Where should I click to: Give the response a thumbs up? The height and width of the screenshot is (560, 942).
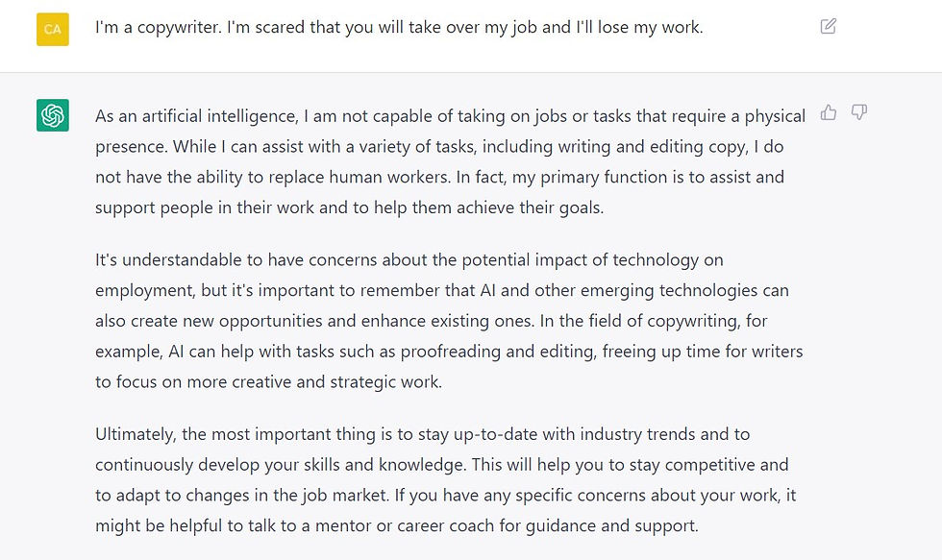(x=829, y=112)
